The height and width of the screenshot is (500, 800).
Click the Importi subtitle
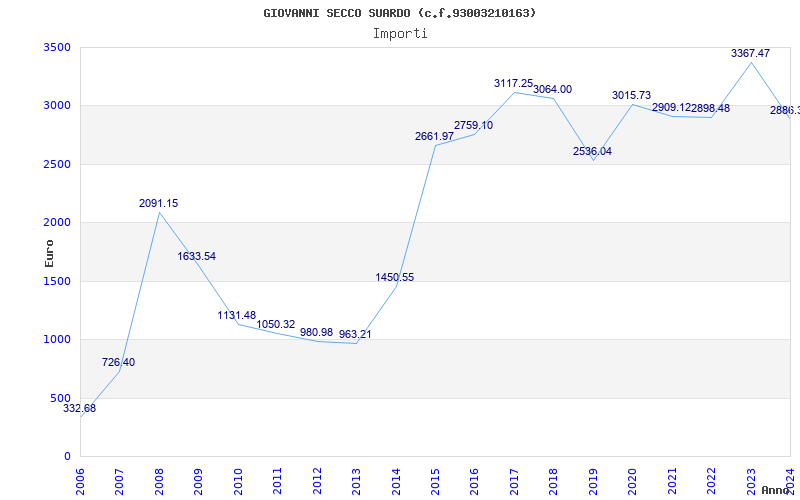(400, 34)
